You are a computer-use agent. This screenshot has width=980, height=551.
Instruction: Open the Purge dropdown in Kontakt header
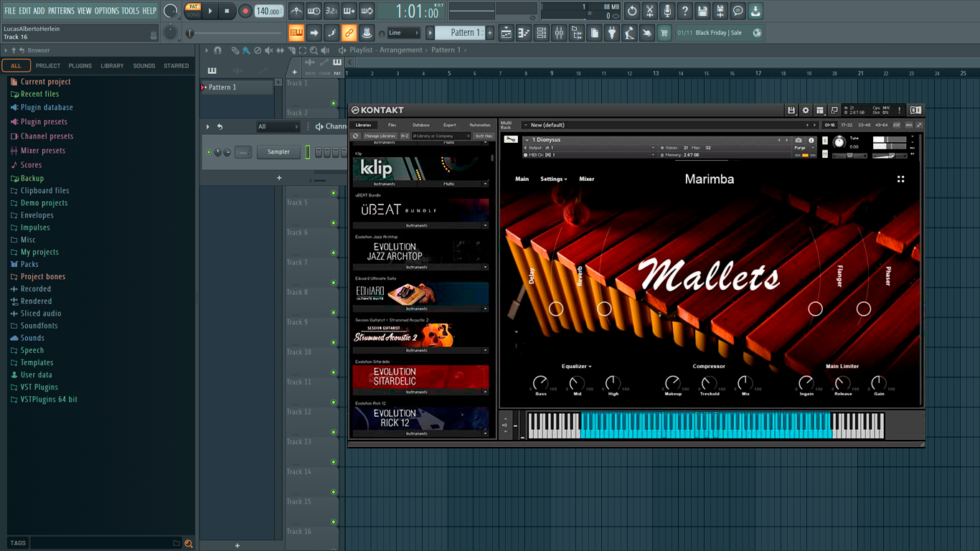point(806,148)
